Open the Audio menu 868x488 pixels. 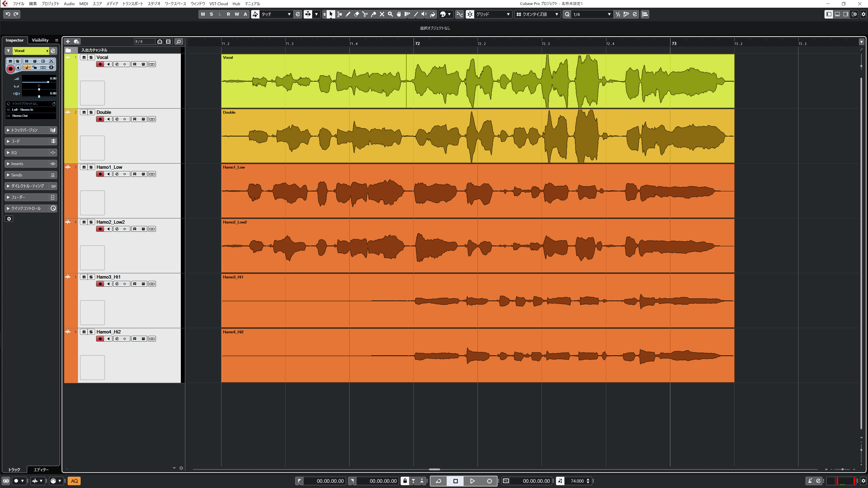click(x=69, y=4)
